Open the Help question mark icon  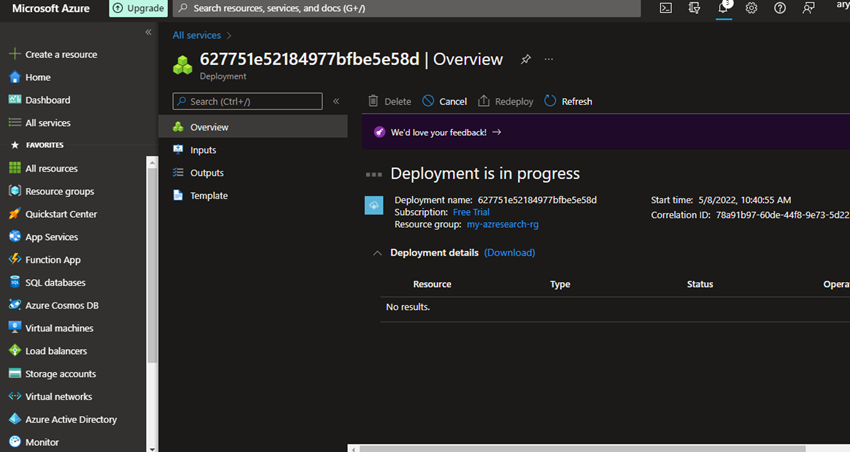point(780,8)
